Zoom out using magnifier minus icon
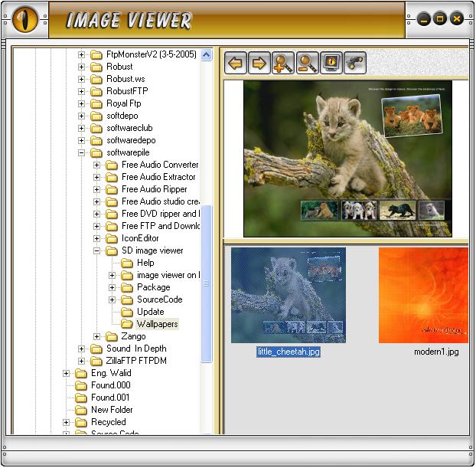The width and height of the screenshot is (476, 468). pyautogui.click(x=307, y=63)
